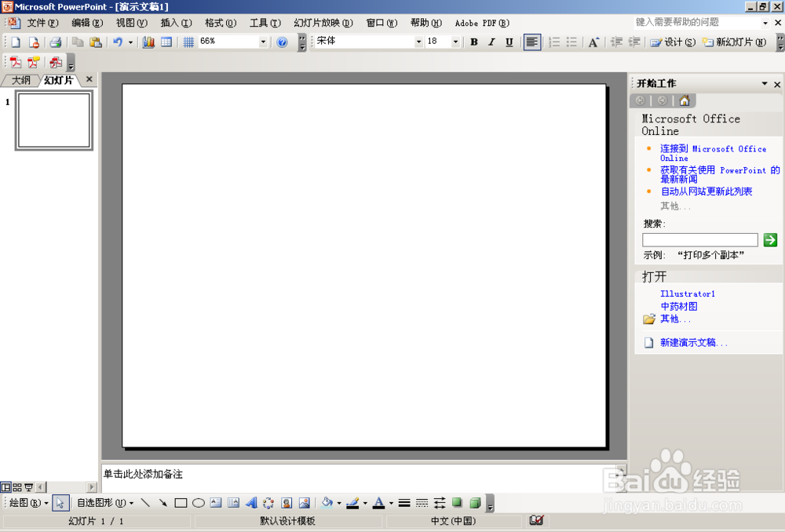This screenshot has width=785, height=532.
Task: Open the 插入 menu
Action: pyautogui.click(x=176, y=23)
